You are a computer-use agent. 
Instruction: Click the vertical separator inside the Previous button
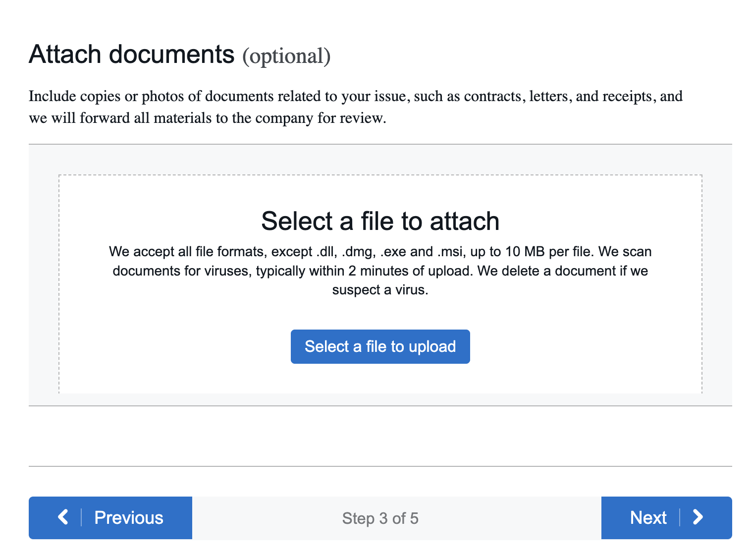coord(81,517)
